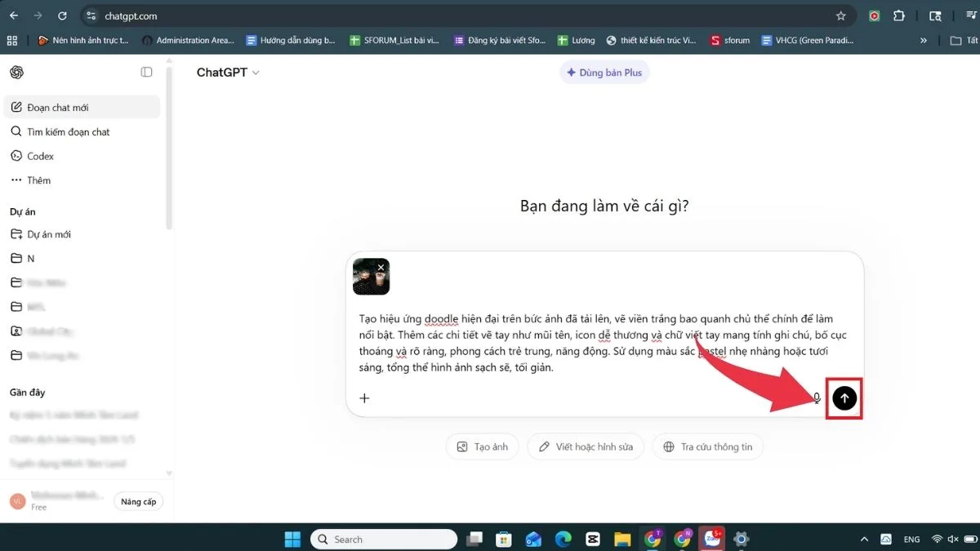Open the Wi-Fi network tray icon

938,540
